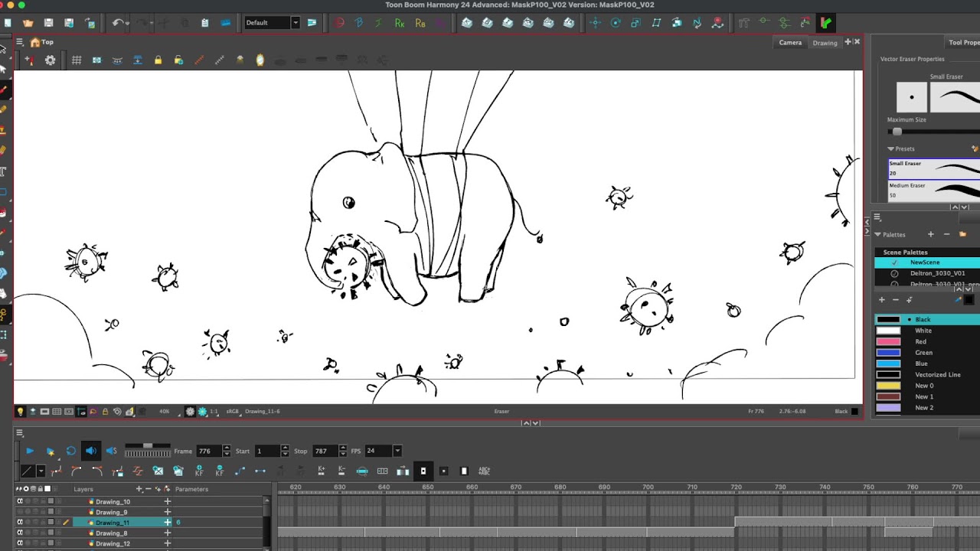The image size is (980, 551).
Task: Select the Medium Eraser preset
Action: click(934, 191)
